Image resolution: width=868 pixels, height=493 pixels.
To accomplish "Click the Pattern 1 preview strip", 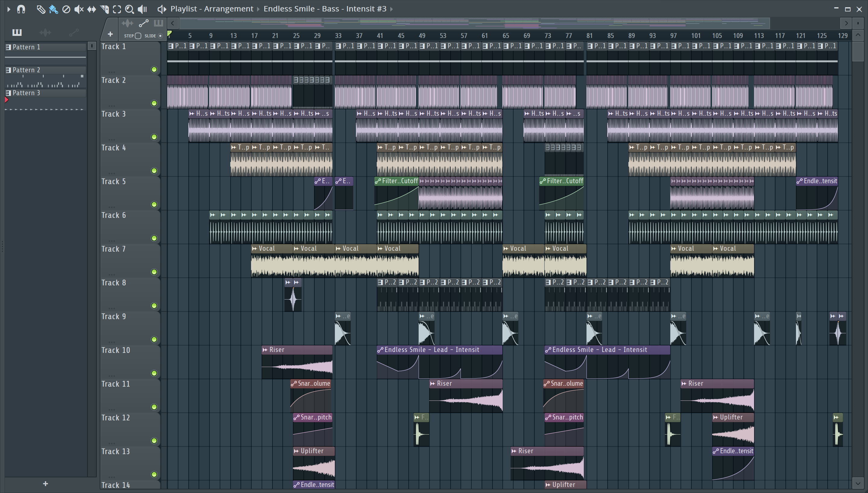I will click(x=46, y=58).
